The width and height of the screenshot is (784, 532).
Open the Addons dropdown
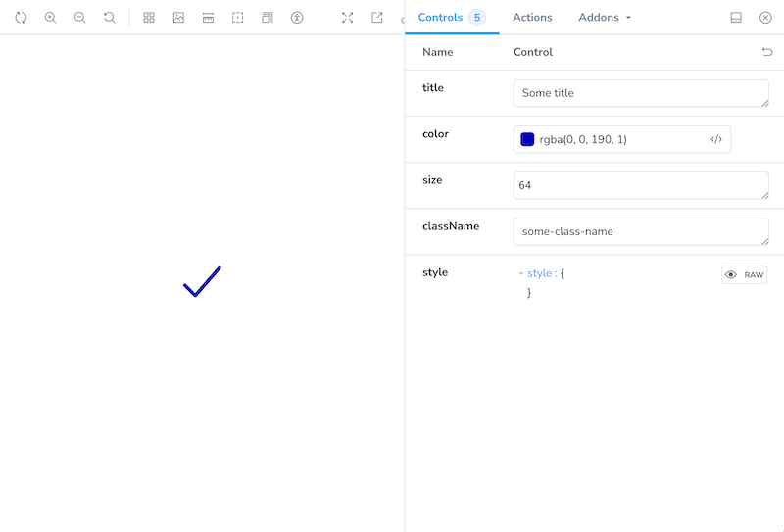pos(605,18)
